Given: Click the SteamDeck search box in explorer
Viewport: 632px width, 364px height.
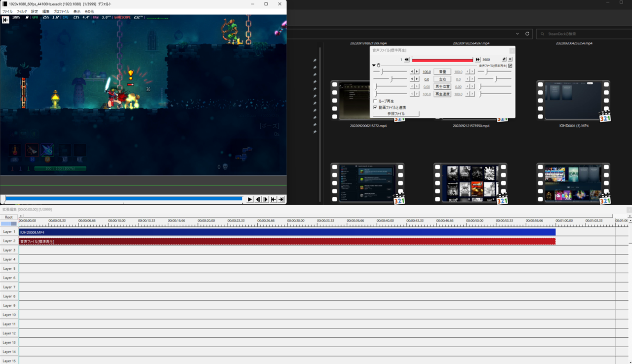Looking at the screenshot, I should (584, 34).
